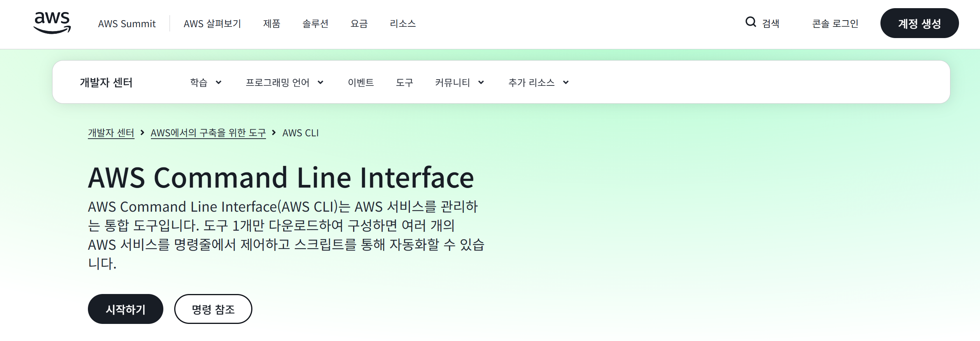Click the 검색 search label
This screenshot has height=341, width=980.
click(771, 24)
